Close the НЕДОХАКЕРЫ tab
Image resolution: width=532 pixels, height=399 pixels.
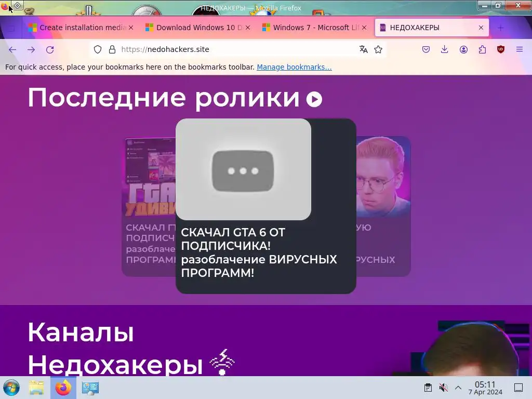point(481,28)
